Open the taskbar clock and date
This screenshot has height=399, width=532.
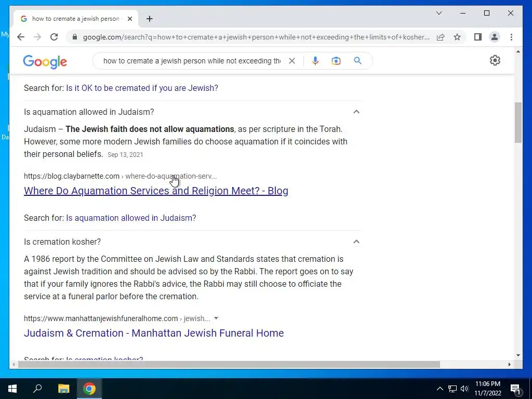point(487,389)
